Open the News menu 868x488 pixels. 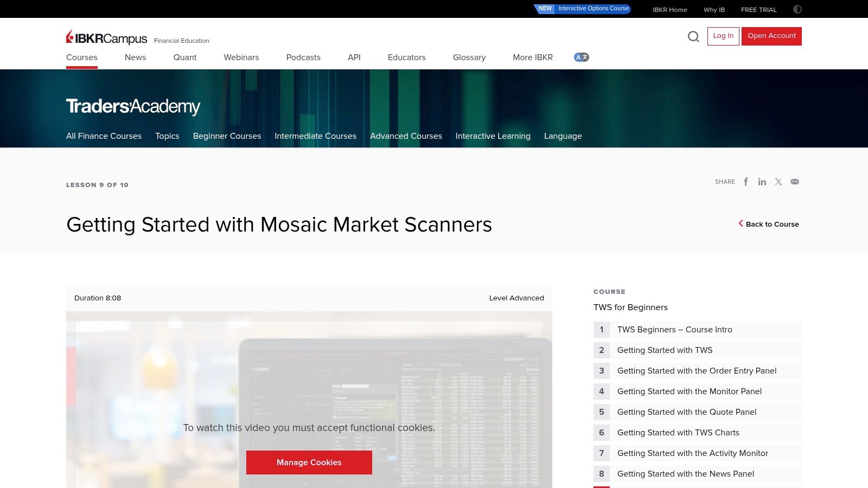(135, 57)
